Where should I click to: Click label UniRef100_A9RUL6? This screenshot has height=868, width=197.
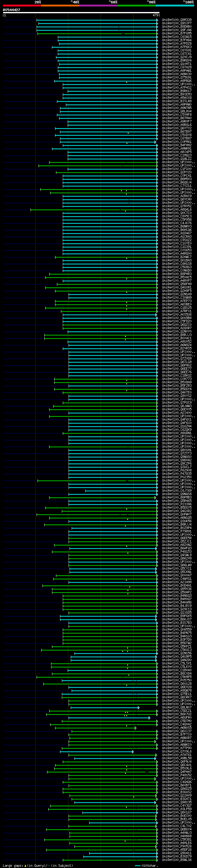177,125
